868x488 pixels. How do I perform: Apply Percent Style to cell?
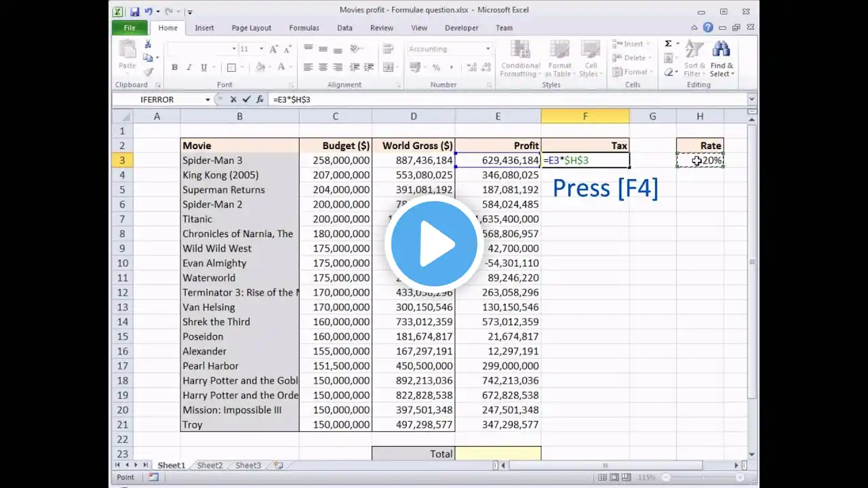click(436, 67)
